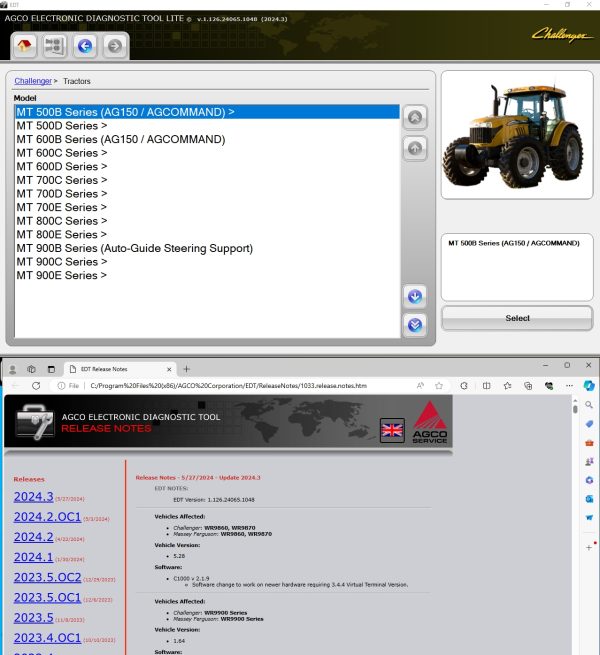Open Edge Workspaces icon
The height and width of the screenshot is (655, 600).
point(31,369)
